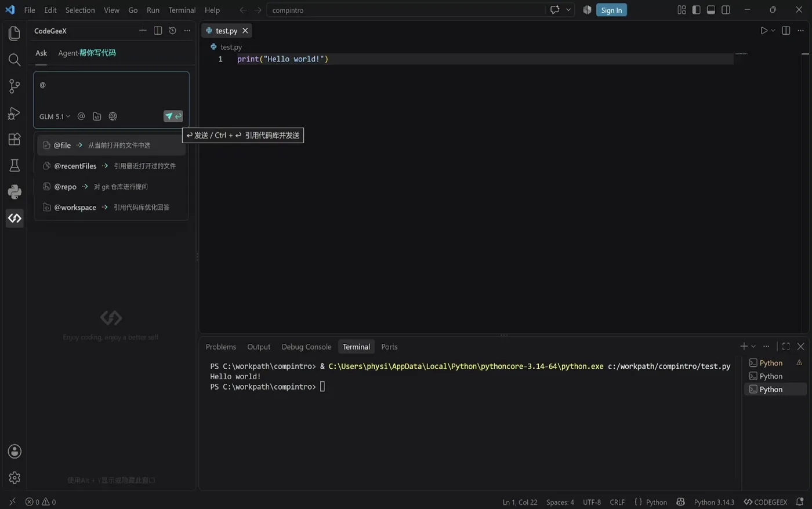Viewport: 812px width, 509px height.
Task: Click the @ mention icon below chat input
Action: coord(81,117)
